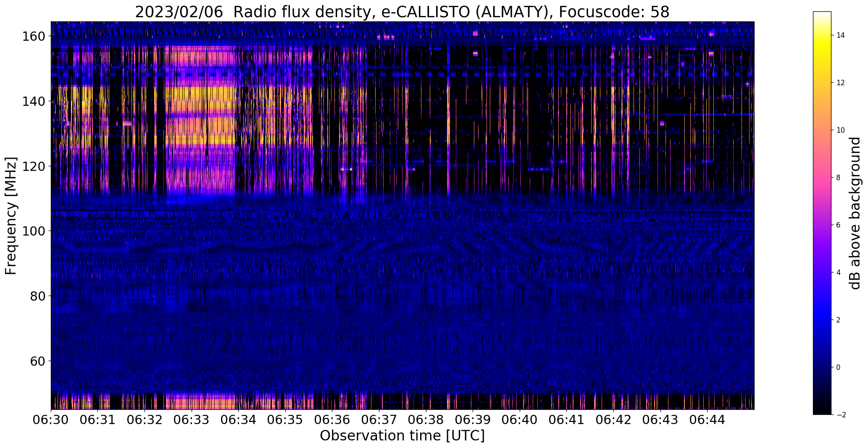Click the colorbar tick label 12
The height and width of the screenshot is (448, 868).
(x=841, y=83)
